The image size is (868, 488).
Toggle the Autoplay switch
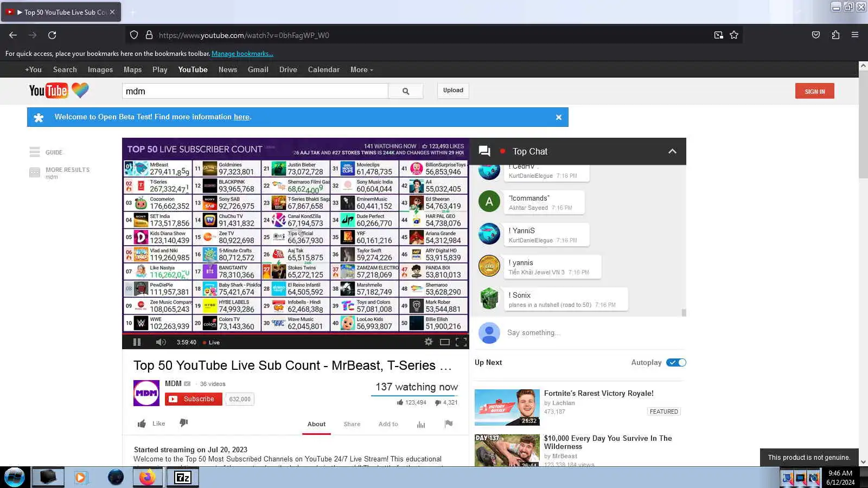click(x=676, y=363)
